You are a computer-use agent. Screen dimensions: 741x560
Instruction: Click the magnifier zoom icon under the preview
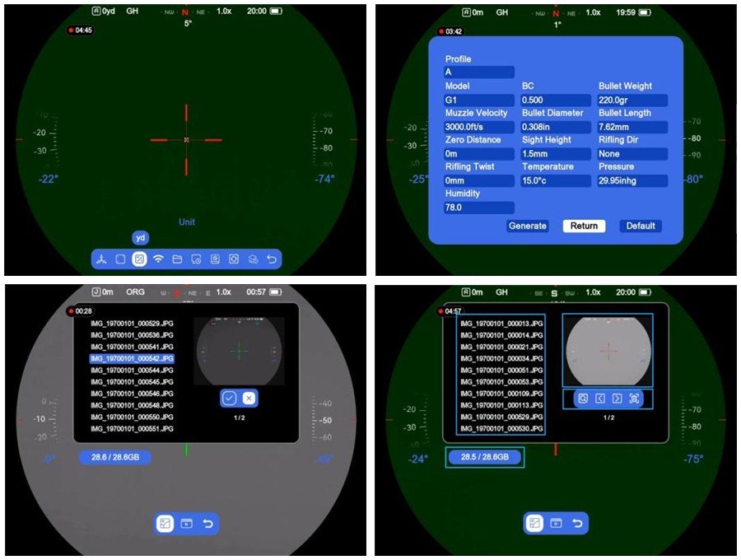pyautogui.click(x=583, y=399)
